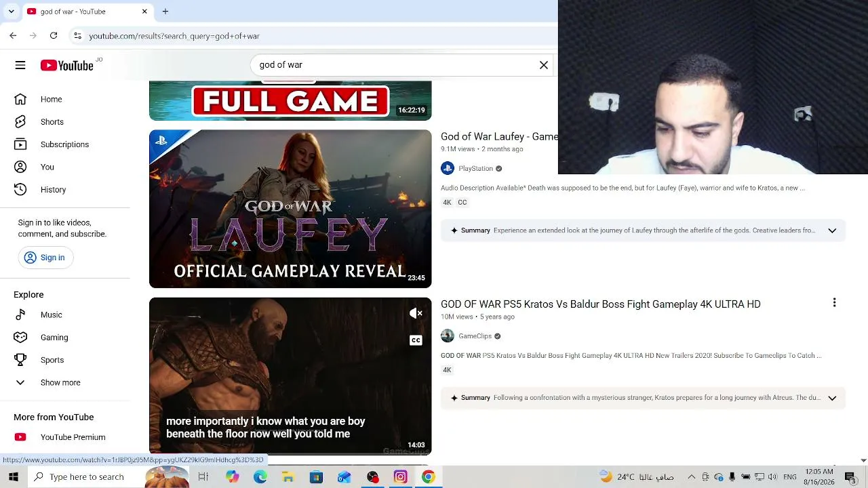Open the notification center icon

pyautogui.click(x=850, y=477)
